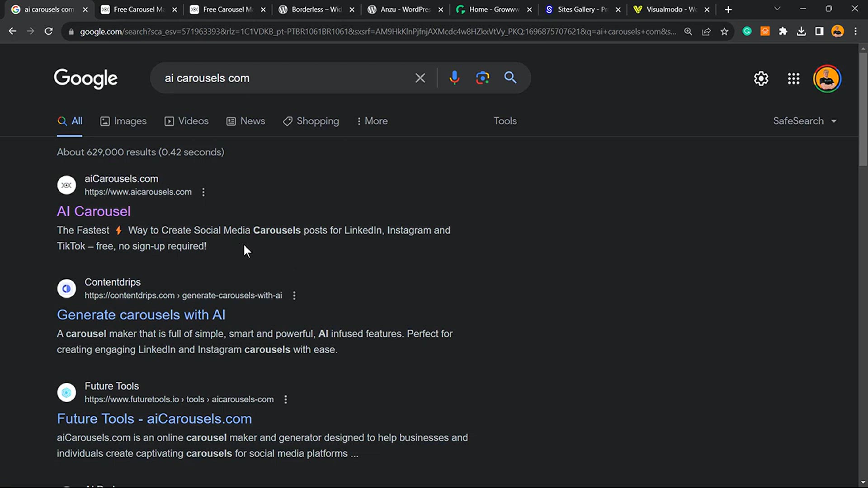This screenshot has height=488, width=868.
Task: Click the futuretools.io breadcrumb URL
Action: tap(179, 399)
